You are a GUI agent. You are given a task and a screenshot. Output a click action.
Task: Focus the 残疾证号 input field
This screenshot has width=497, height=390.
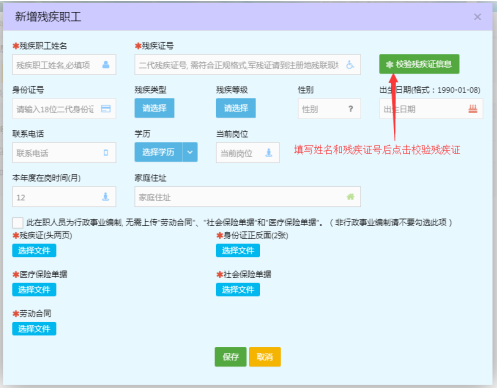tap(247, 64)
